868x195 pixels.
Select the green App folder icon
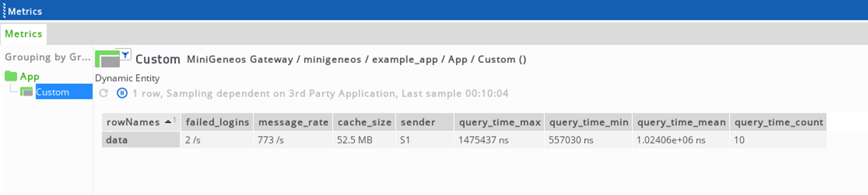(x=10, y=76)
